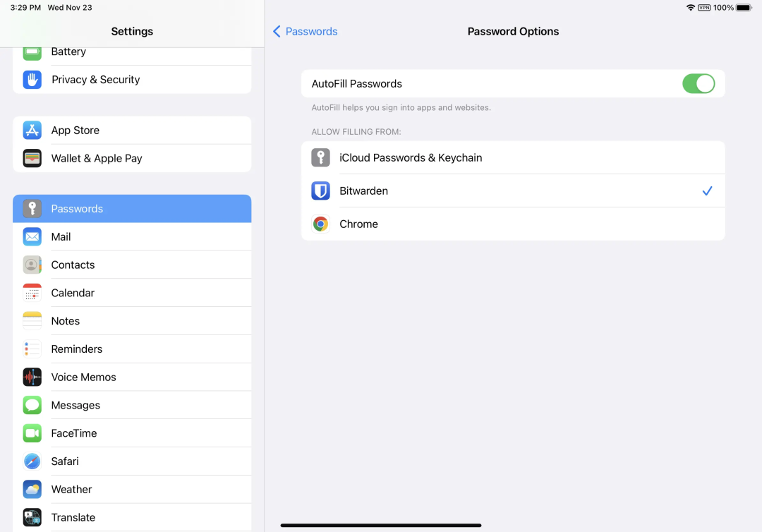Tap the Wallet & Apple Pay icon

[x=32, y=158]
